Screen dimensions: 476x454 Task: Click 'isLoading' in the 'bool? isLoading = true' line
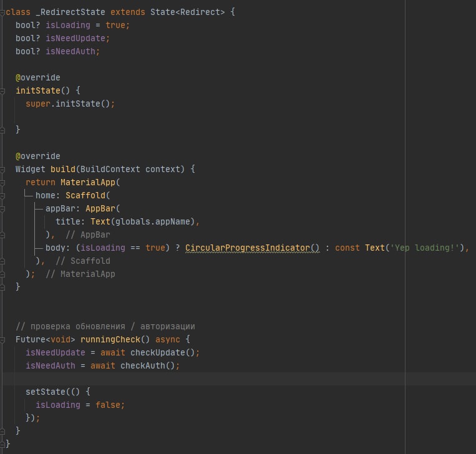[68, 25]
